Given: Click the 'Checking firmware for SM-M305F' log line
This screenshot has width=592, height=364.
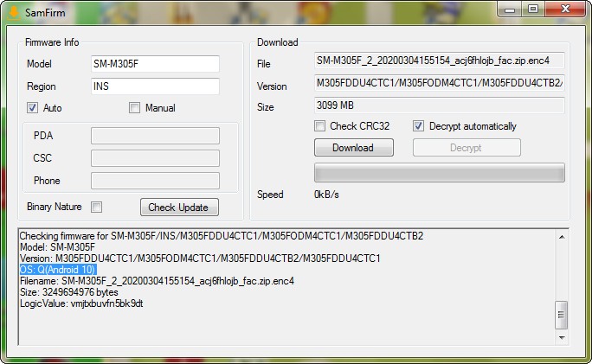Looking at the screenshot, I should point(222,236).
